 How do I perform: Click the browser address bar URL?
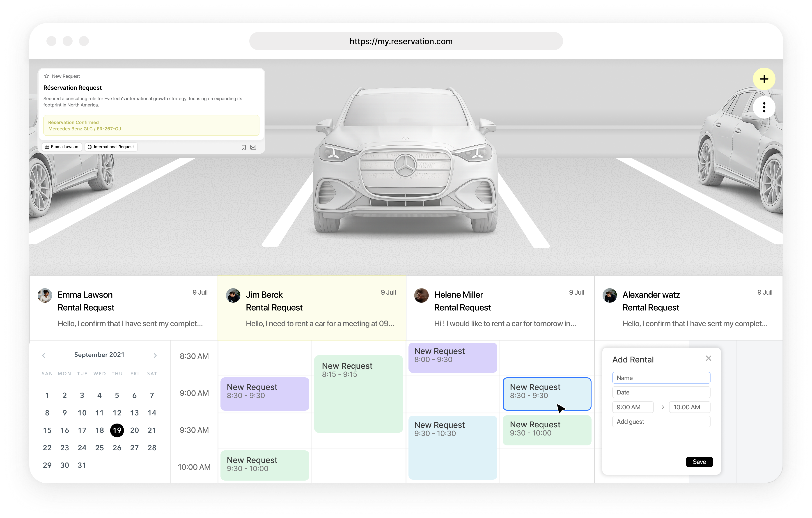406,41
